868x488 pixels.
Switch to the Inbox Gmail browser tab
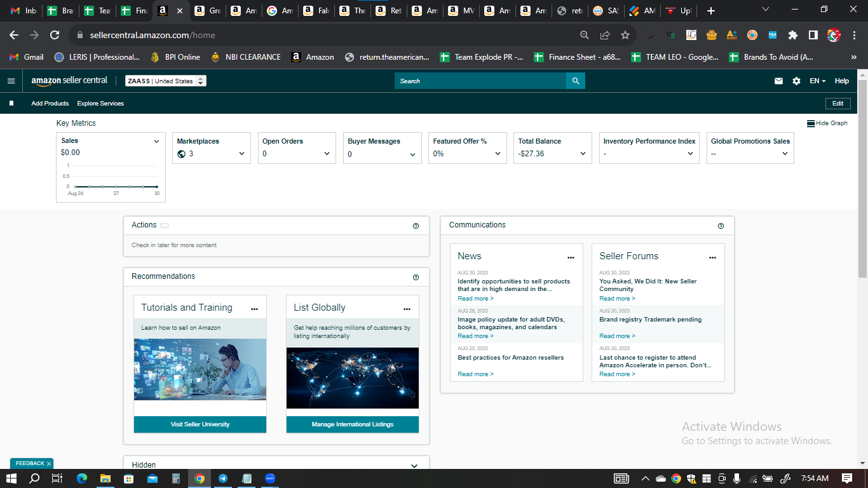(x=24, y=11)
